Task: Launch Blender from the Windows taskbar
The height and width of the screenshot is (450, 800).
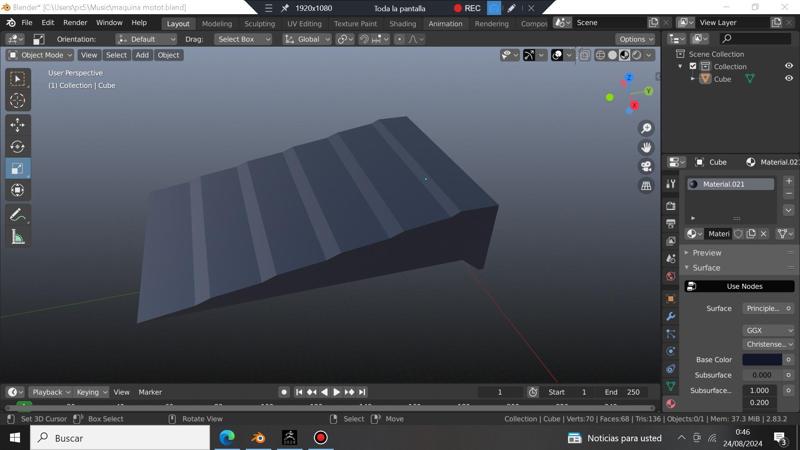Action: point(258,438)
